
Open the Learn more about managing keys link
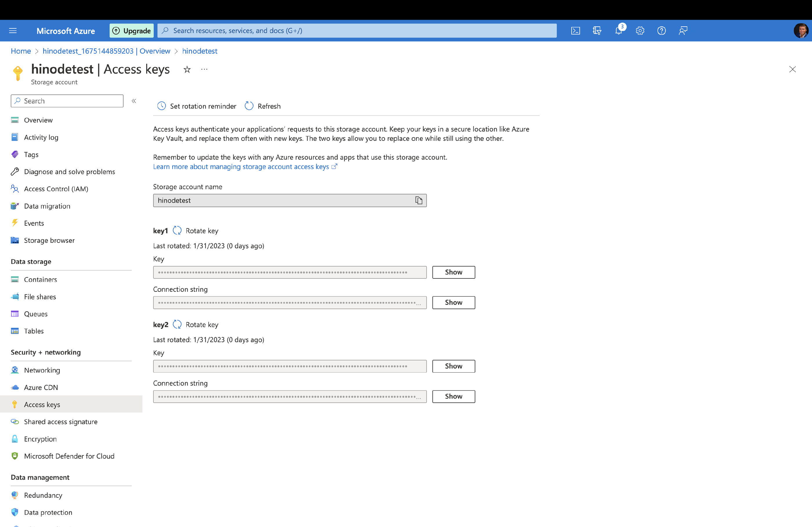pyautogui.click(x=241, y=167)
